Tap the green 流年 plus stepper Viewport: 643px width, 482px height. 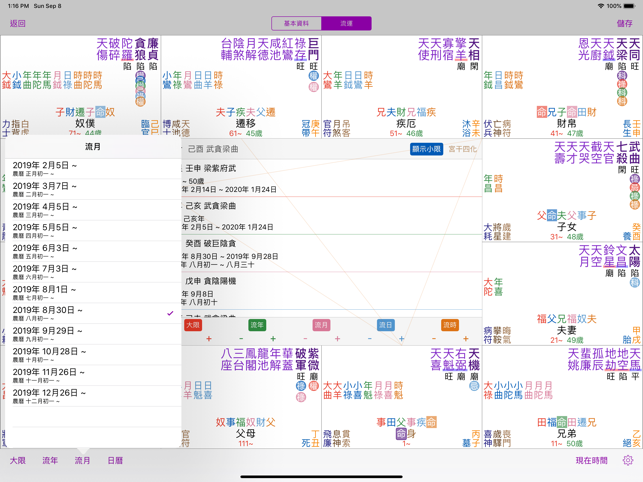pos(273,339)
